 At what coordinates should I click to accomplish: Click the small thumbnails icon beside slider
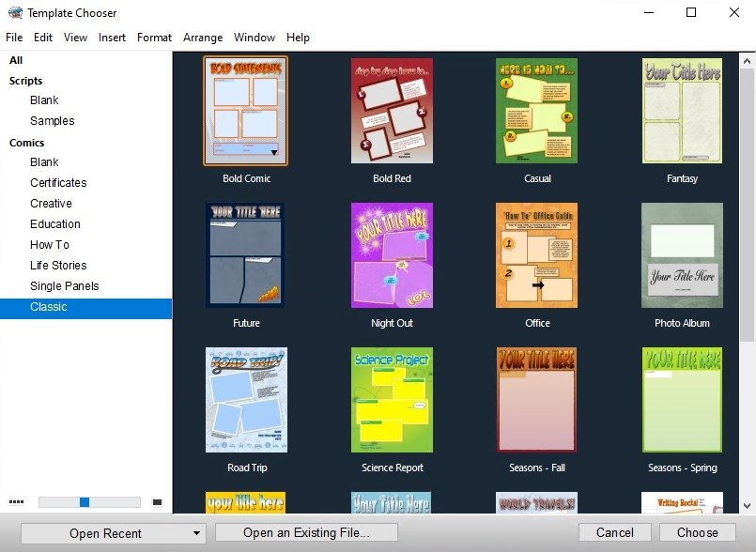point(16,502)
